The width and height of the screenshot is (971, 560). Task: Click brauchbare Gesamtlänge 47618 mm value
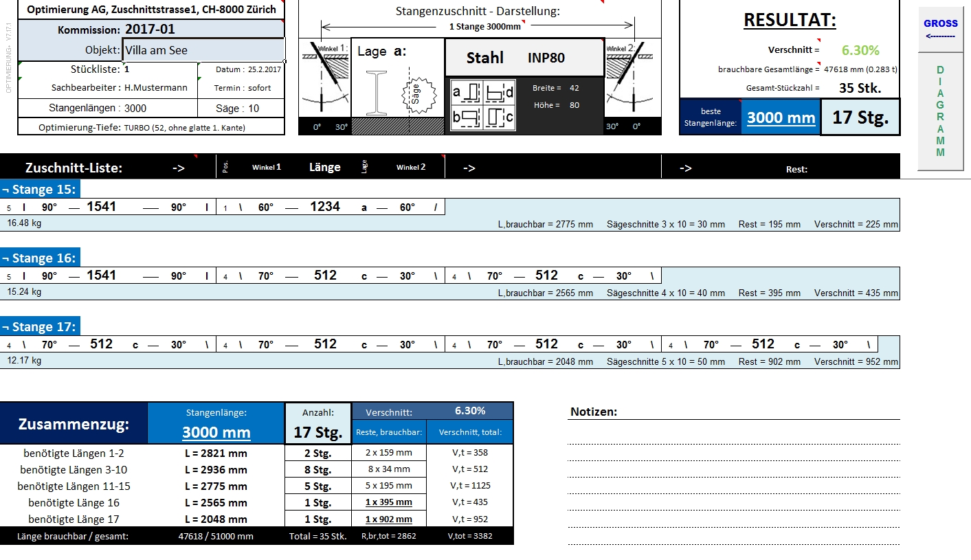pyautogui.click(x=860, y=69)
